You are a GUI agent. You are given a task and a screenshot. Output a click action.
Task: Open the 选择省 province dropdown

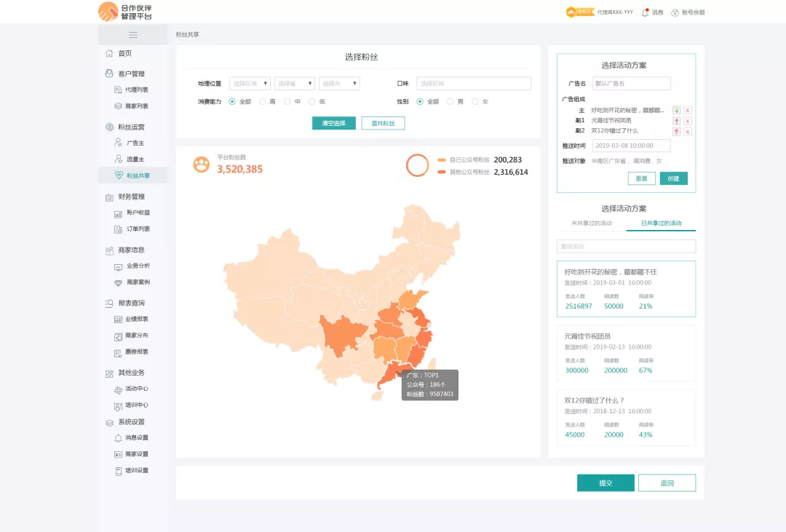(295, 84)
